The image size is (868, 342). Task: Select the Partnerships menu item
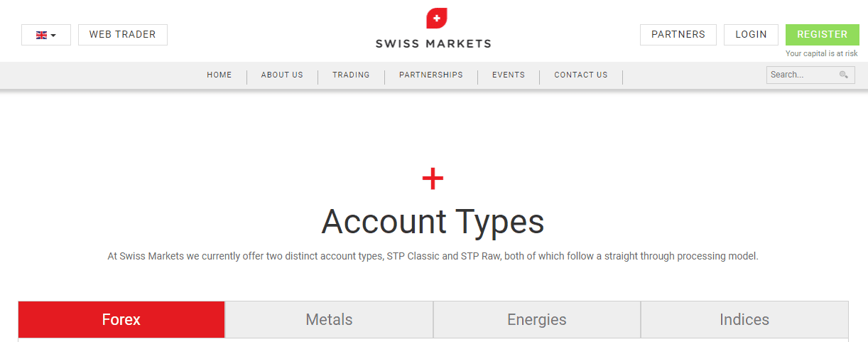(x=430, y=75)
